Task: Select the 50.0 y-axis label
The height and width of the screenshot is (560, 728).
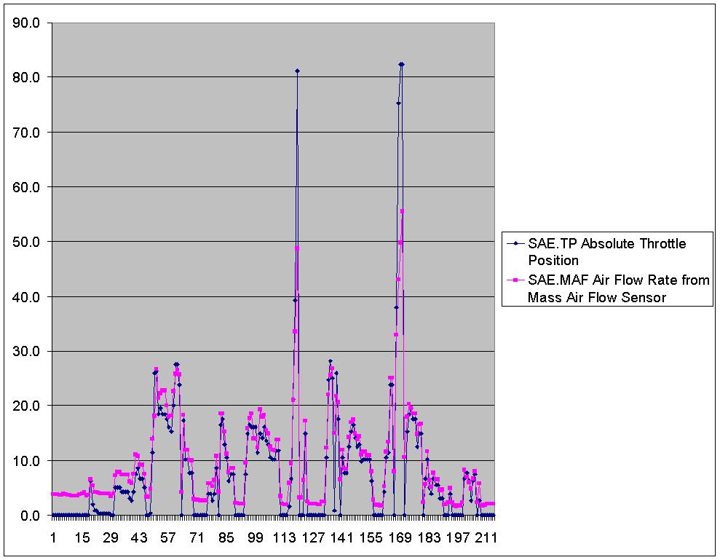Action: [26, 242]
